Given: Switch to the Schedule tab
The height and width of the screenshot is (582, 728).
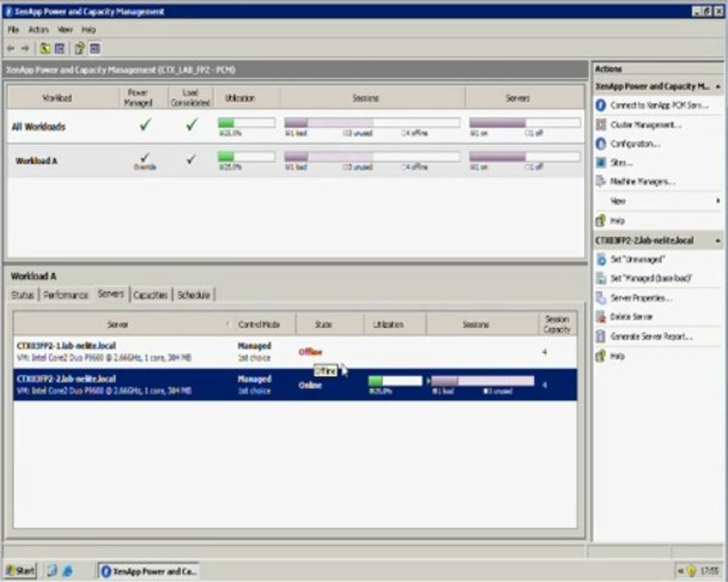Looking at the screenshot, I should [193, 295].
